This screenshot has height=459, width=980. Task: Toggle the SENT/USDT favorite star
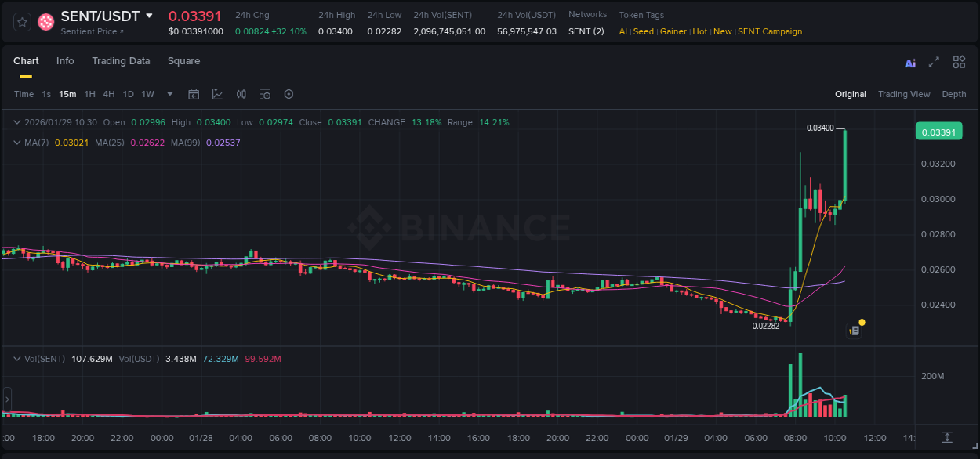21,22
